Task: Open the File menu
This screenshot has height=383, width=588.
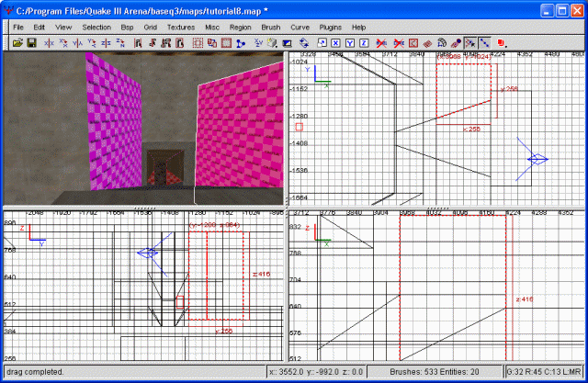Action: tap(18, 28)
